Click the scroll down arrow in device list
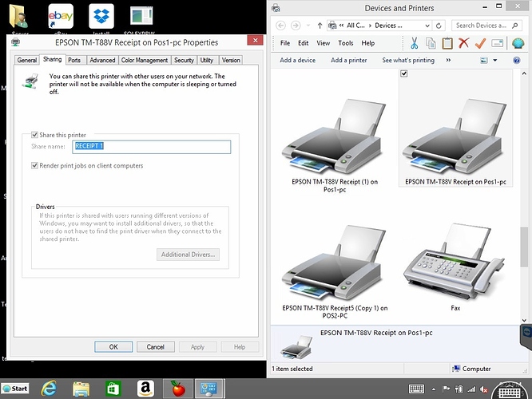532x399 pixels. tap(524, 320)
